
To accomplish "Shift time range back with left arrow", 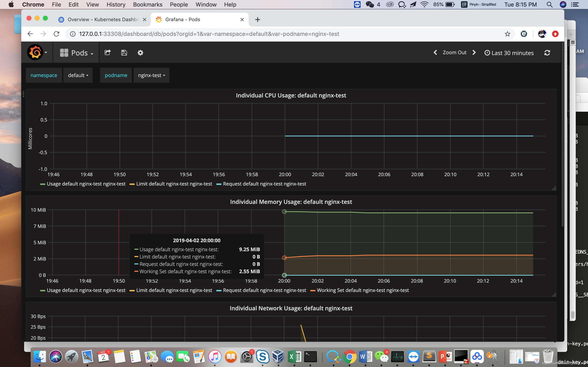I will coord(435,52).
